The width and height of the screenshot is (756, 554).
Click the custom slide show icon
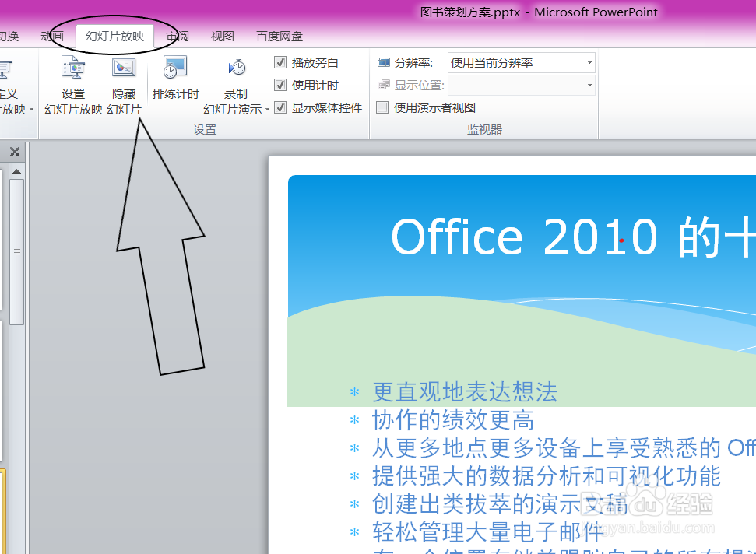pyautogui.click(x=5, y=70)
